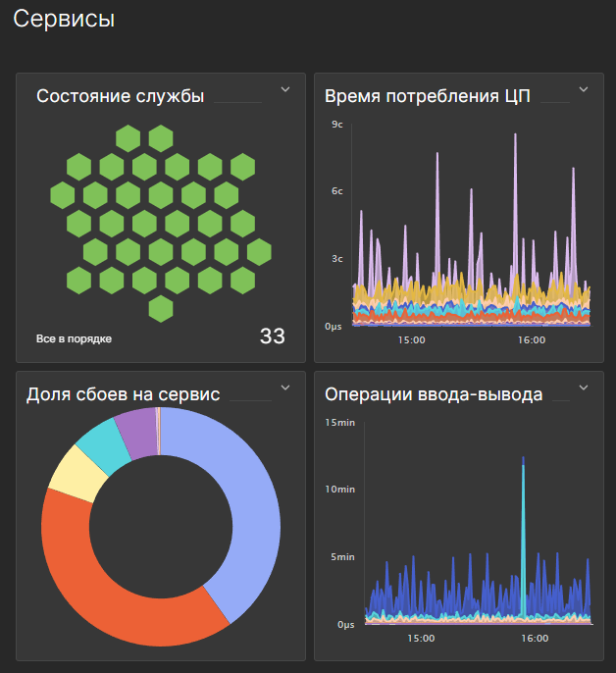Screen dimensions: 616x673
Task: Click the rightmost hexagon in the fifth row
Action: click(259, 252)
